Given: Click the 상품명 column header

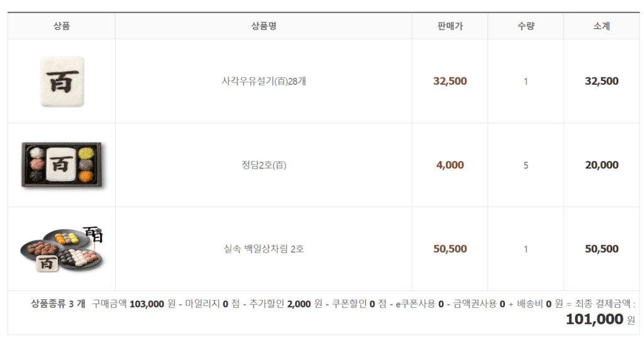Looking at the screenshot, I should [264, 26].
